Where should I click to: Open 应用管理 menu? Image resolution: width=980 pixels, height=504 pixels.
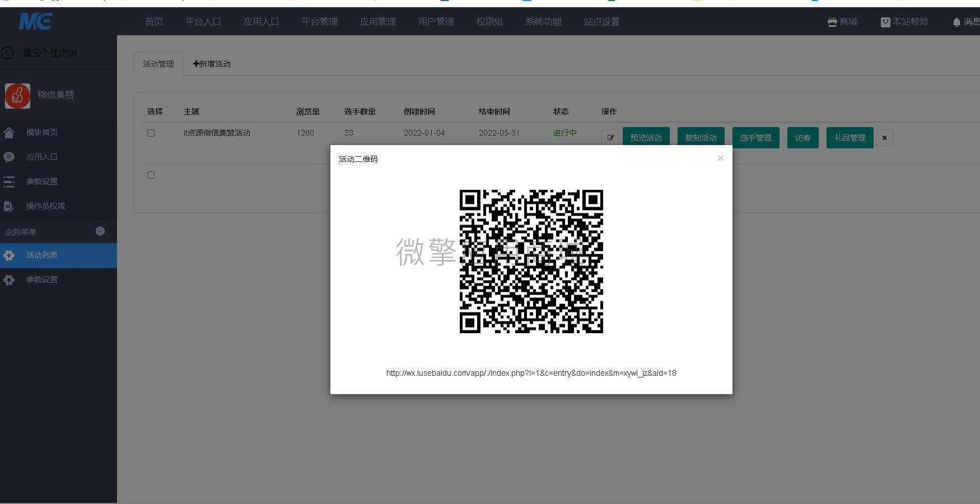(x=378, y=22)
